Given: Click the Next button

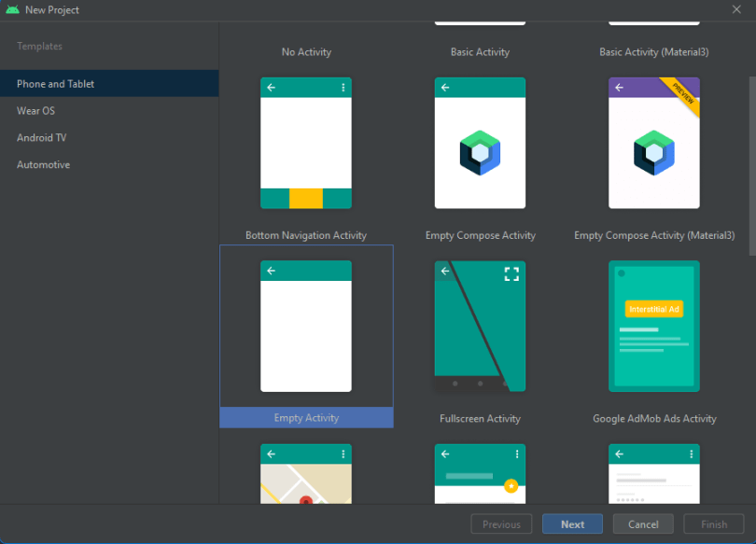Looking at the screenshot, I should click(x=572, y=524).
